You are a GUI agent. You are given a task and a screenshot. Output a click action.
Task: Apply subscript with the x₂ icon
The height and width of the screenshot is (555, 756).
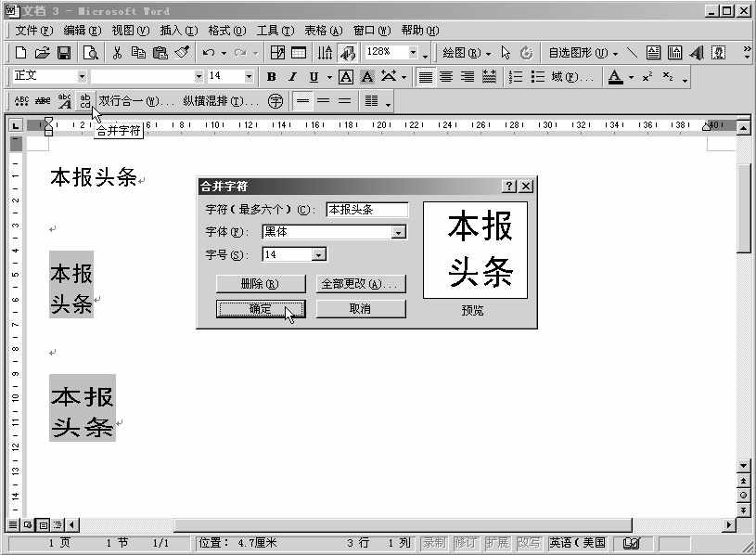(666, 77)
